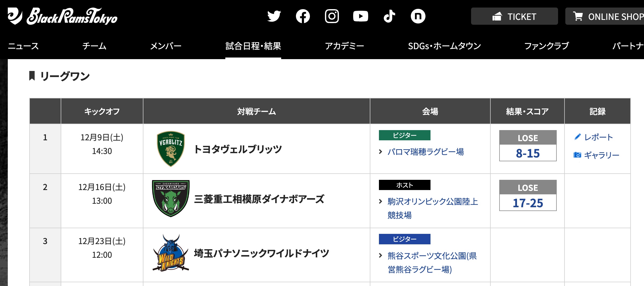Click the Black Rams Tokyo logo

click(62, 16)
